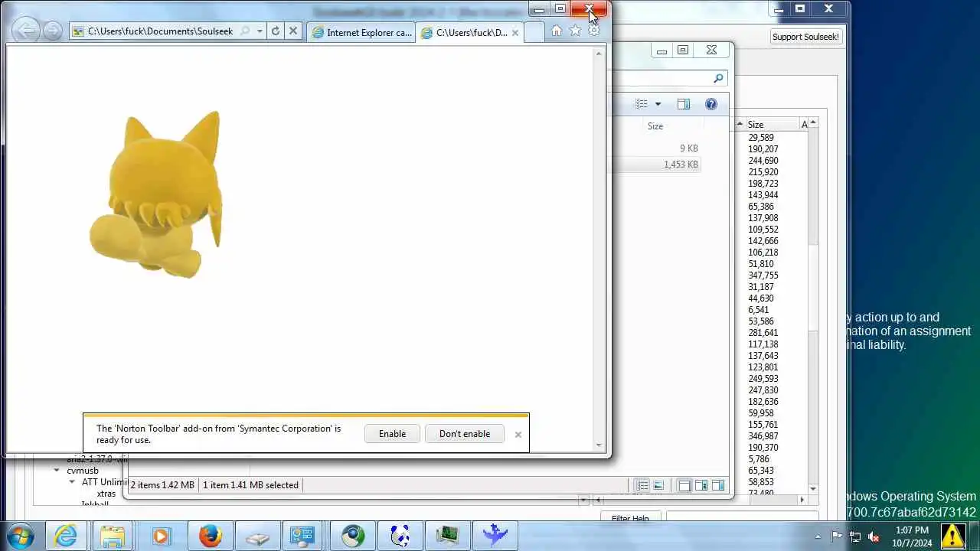Click the Support Soulseek! button
Image resolution: width=980 pixels, height=551 pixels.
(805, 37)
